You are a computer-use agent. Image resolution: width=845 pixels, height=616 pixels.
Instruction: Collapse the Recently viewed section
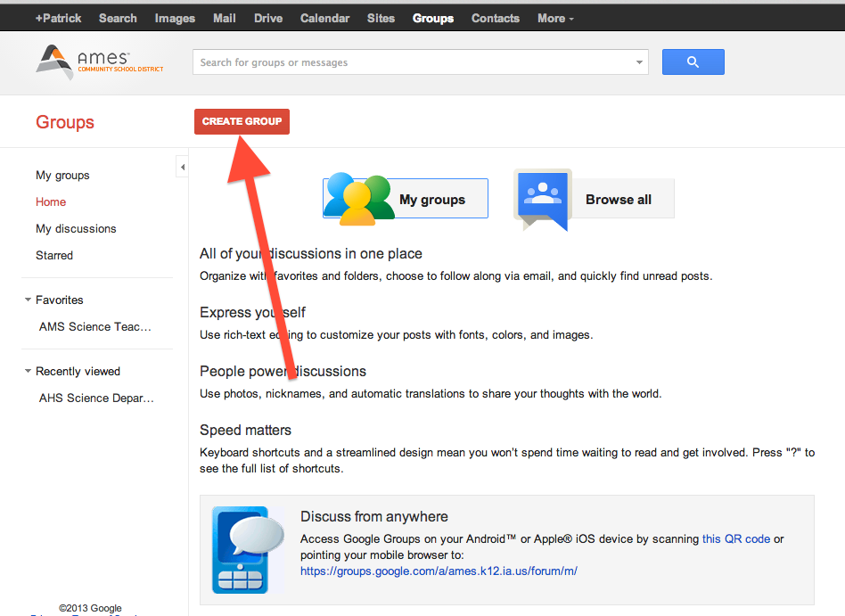[x=28, y=371]
